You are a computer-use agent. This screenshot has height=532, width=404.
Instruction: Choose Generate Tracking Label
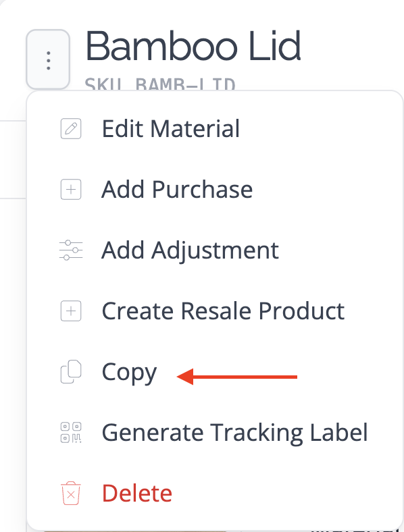(235, 433)
